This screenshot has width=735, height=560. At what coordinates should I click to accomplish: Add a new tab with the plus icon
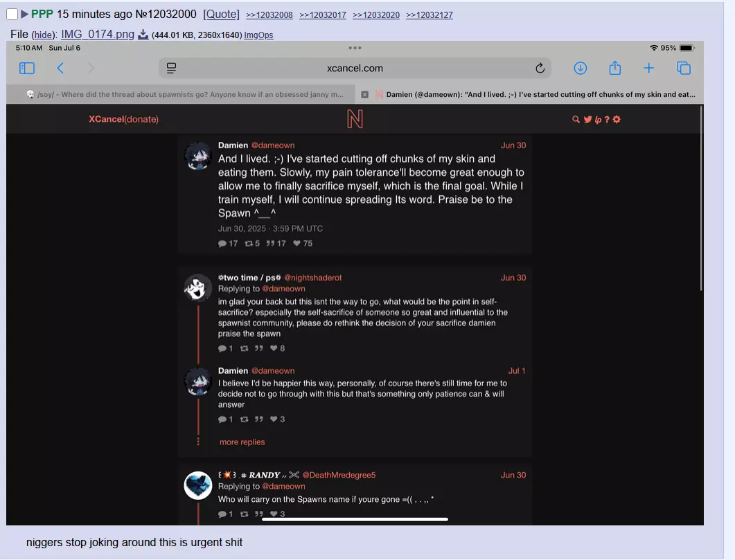pos(648,69)
